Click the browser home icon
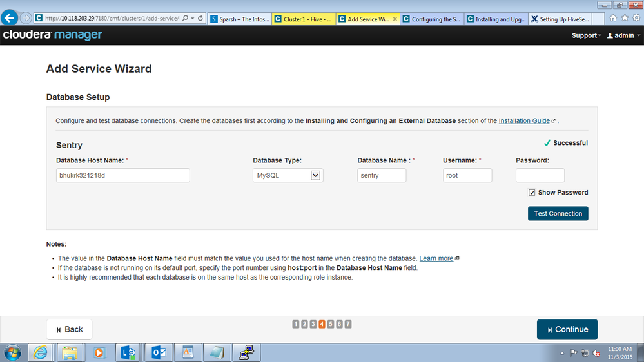The width and height of the screenshot is (644, 362). tap(613, 17)
